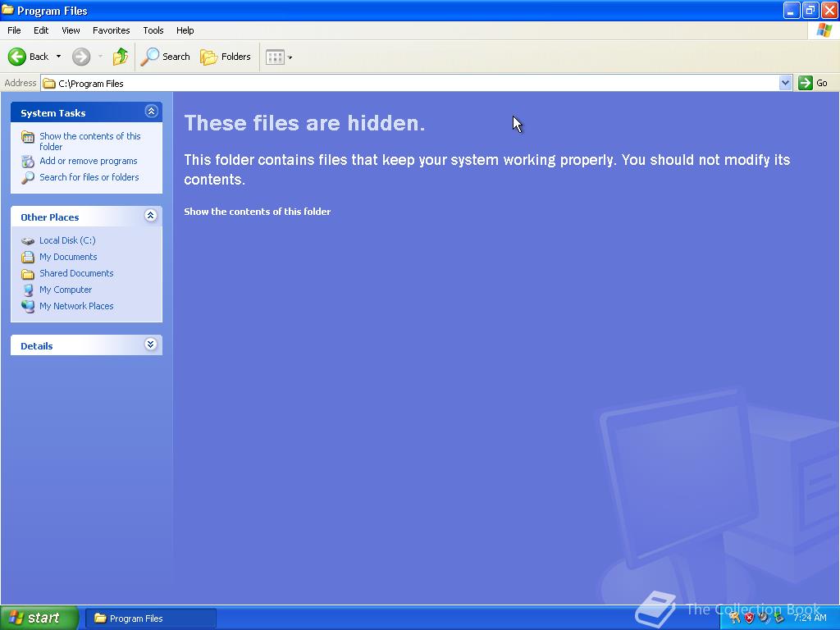The width and height of the screenshot is (840, 630).
Task: Click the folder icon in title bar
Action: click(7, 10)
